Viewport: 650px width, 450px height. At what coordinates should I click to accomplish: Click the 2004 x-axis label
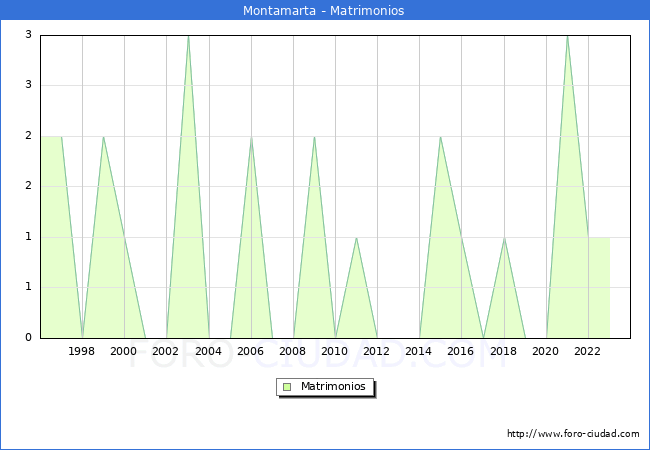click(209, 351)
